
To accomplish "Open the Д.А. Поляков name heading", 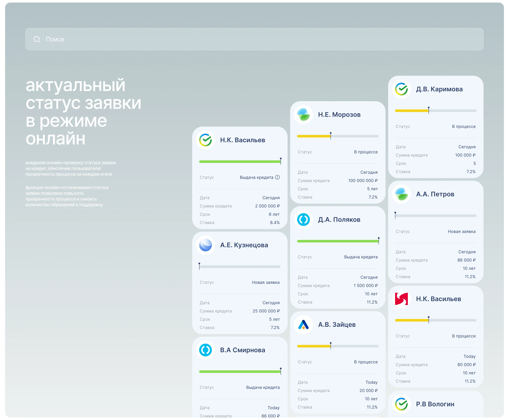I will point(339,220).
